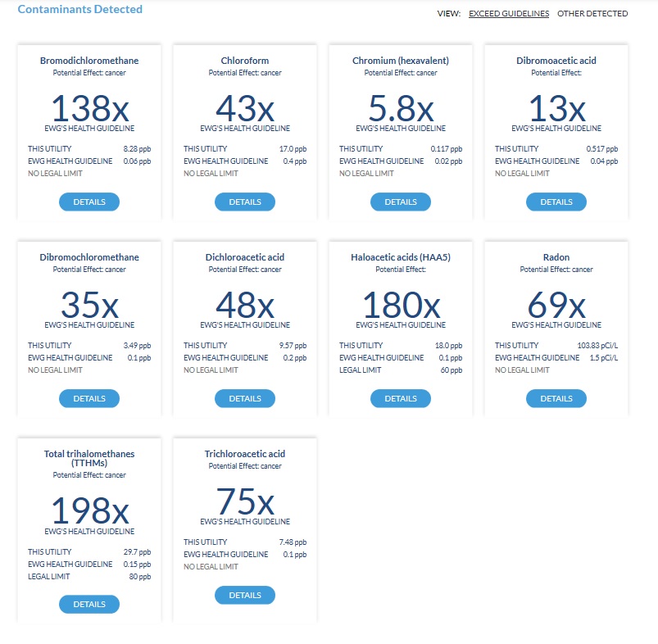This screenshot has width=658, height=644.
Task: Open Trichloroacetic acid details
Action: 245,596
